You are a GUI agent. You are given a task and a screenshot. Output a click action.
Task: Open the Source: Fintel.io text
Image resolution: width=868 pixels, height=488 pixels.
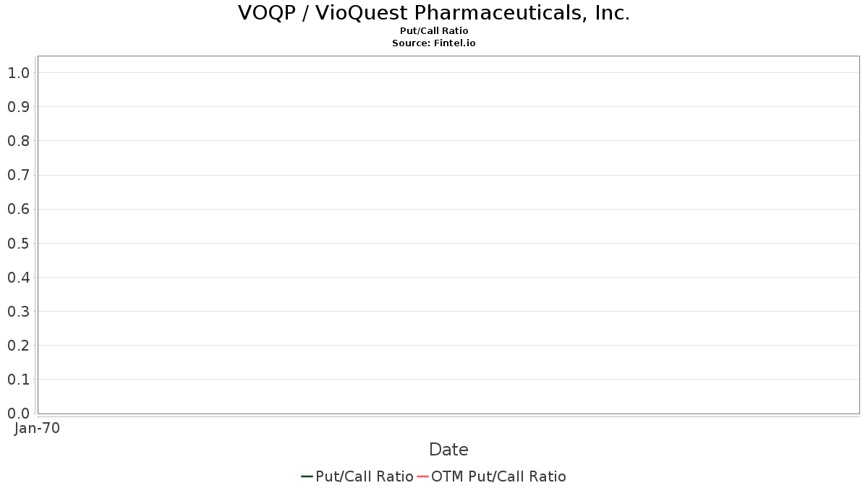coord(434,43)
